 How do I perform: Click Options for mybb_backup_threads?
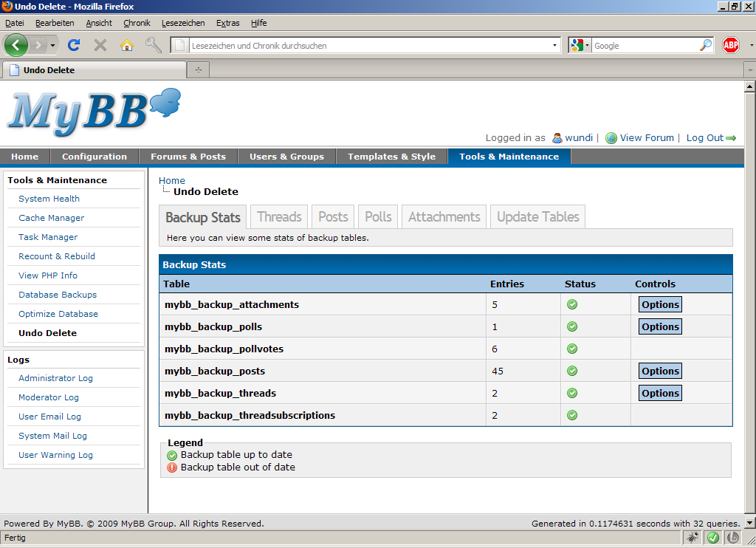point(660,393)
